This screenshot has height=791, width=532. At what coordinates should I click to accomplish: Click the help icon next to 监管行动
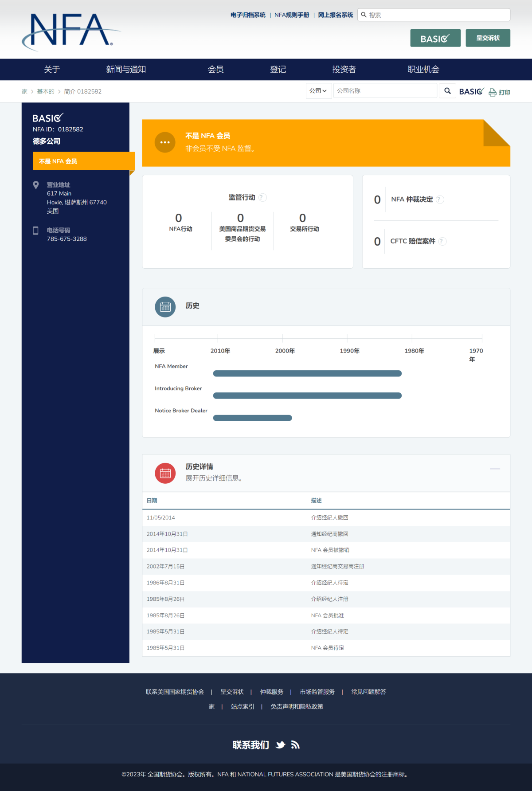pos(262,198)
